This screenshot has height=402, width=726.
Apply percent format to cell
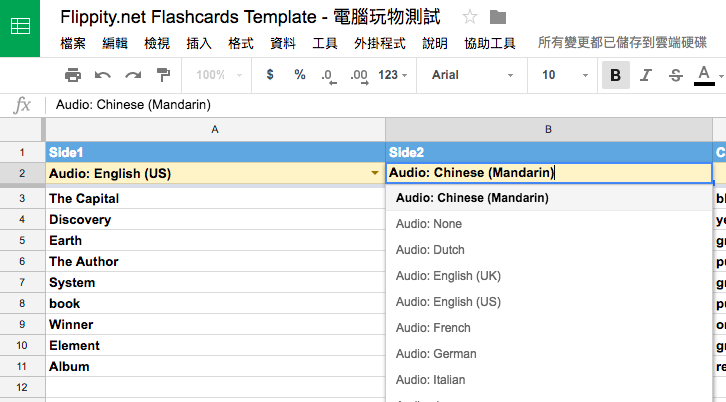pyautogui.click(x=300, y=75)
